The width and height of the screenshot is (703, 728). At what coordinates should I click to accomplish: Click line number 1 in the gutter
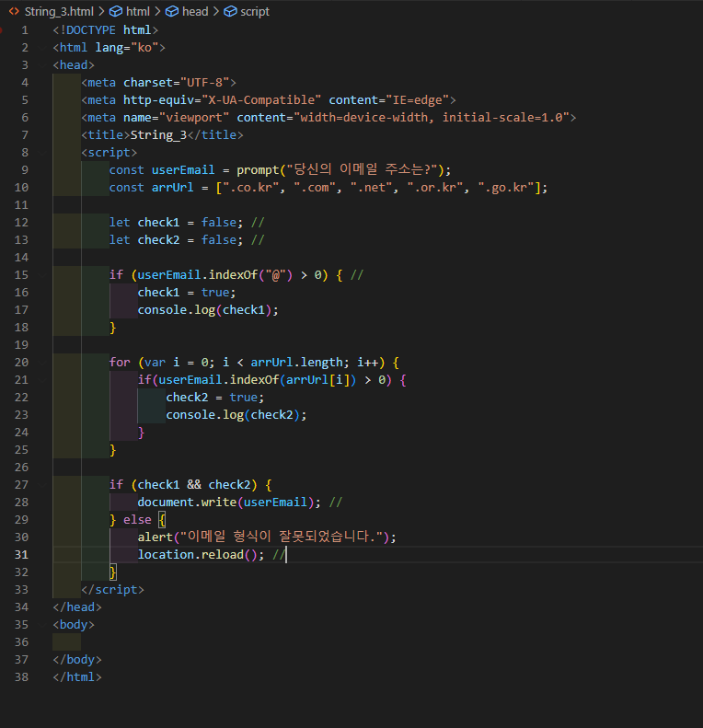click(x=25, y=30)
